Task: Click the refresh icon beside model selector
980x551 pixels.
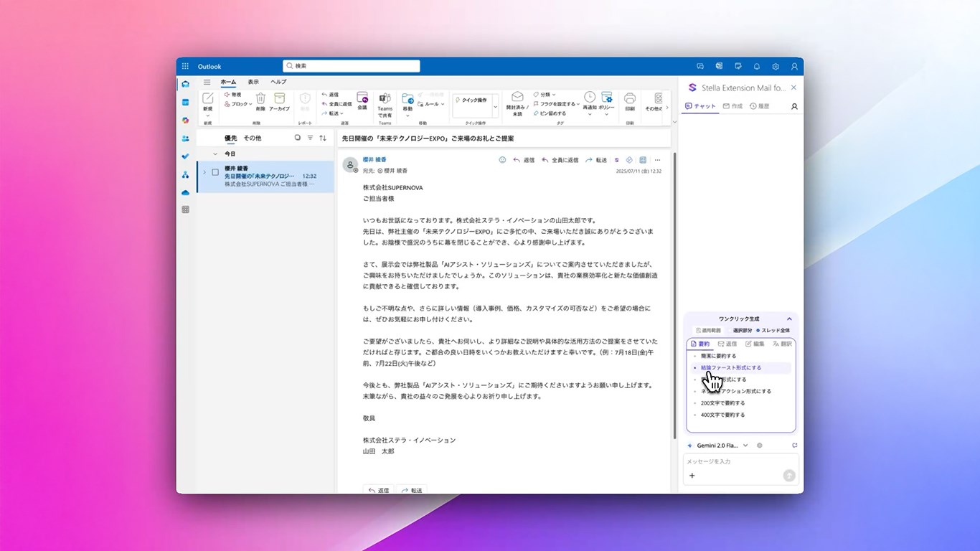Action: [x=795, y=446]
